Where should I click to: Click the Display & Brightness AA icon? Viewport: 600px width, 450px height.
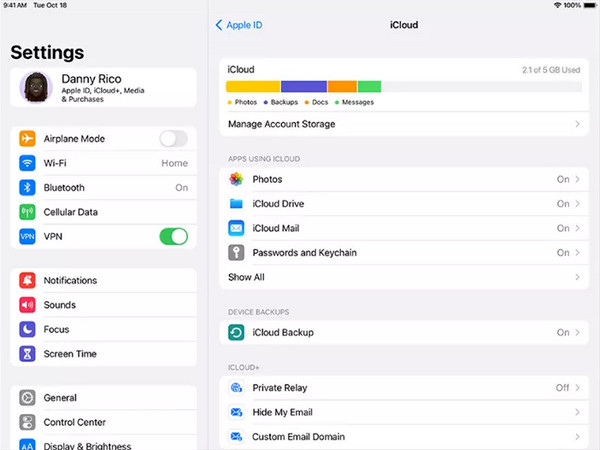click(27, 445)
